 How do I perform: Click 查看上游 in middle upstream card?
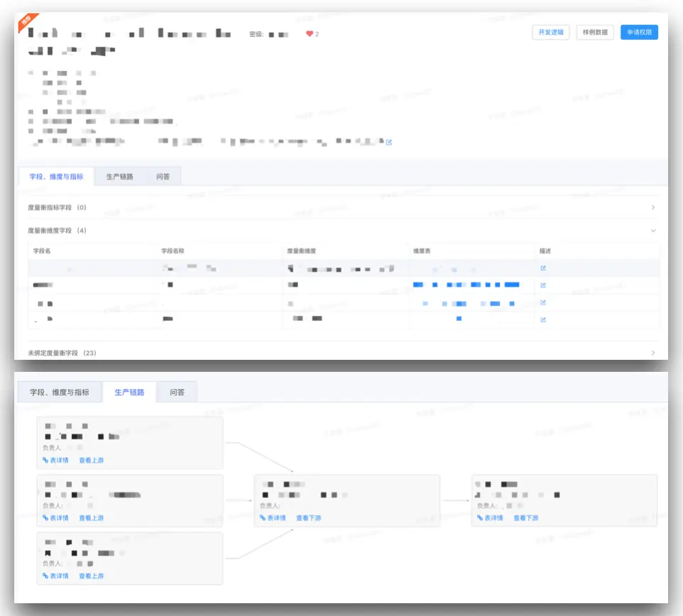(92, 518)
